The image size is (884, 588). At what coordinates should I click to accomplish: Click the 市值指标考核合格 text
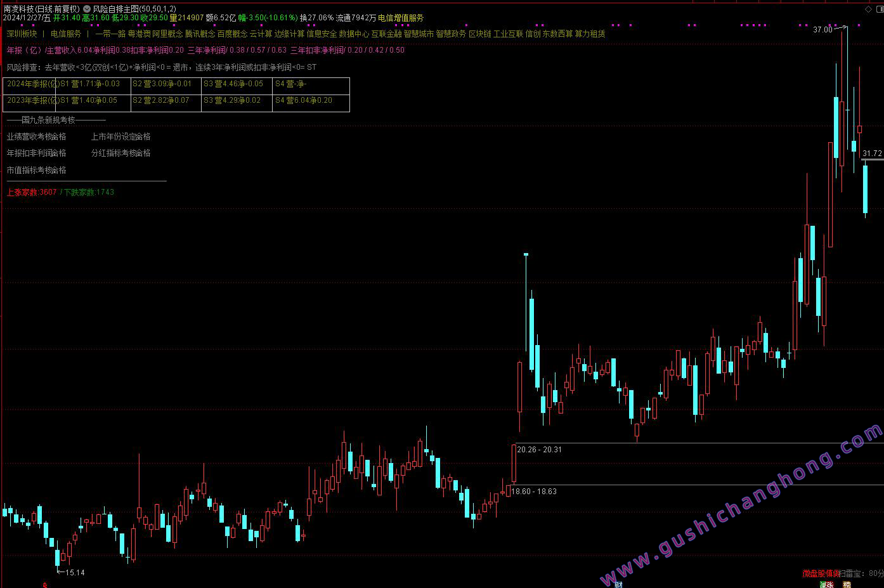[x=37, y=170]
